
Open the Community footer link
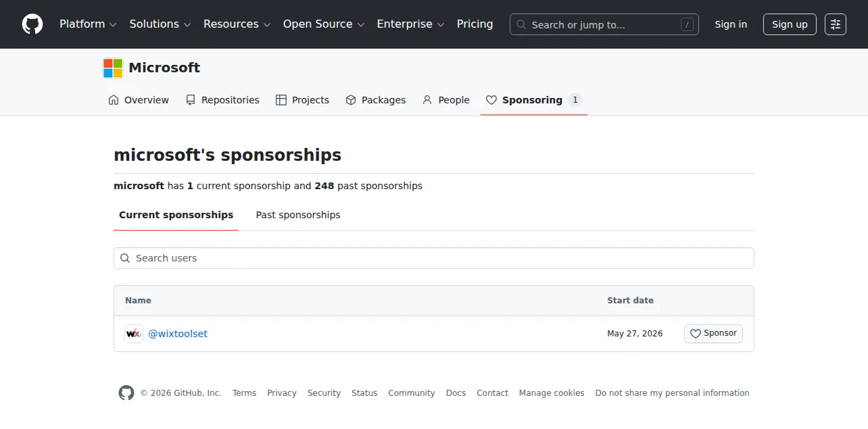(x=412, y=393)
